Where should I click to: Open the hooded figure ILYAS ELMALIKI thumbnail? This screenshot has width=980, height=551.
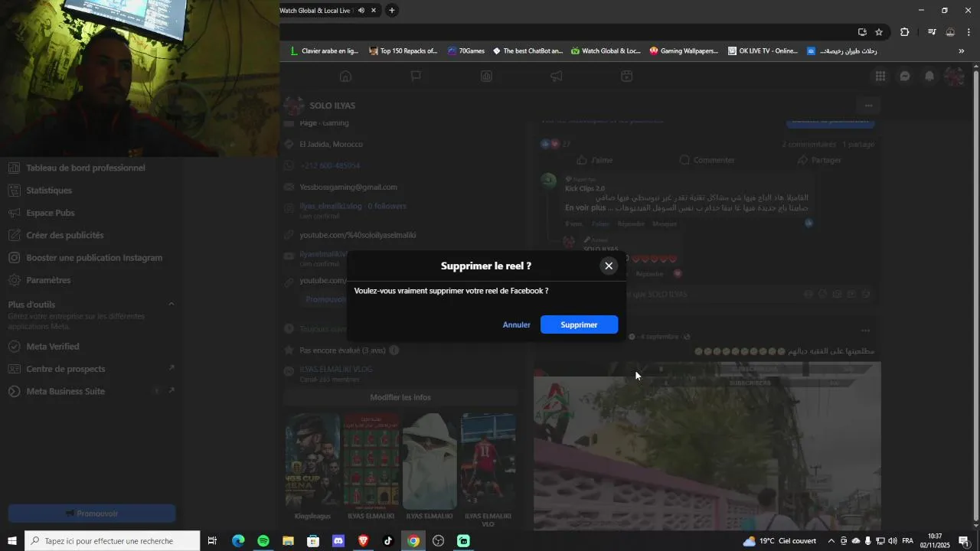(x=430, y=462)
